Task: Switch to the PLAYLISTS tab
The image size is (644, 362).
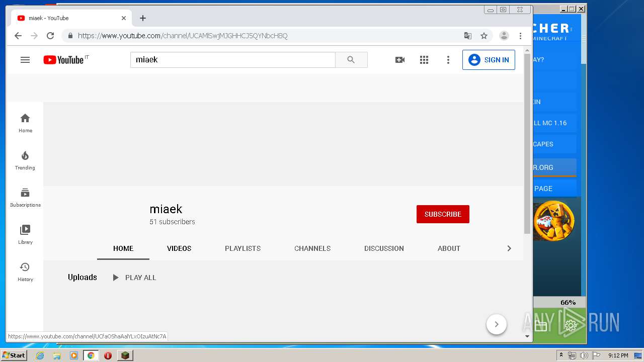Action: [x=243, y=248]
